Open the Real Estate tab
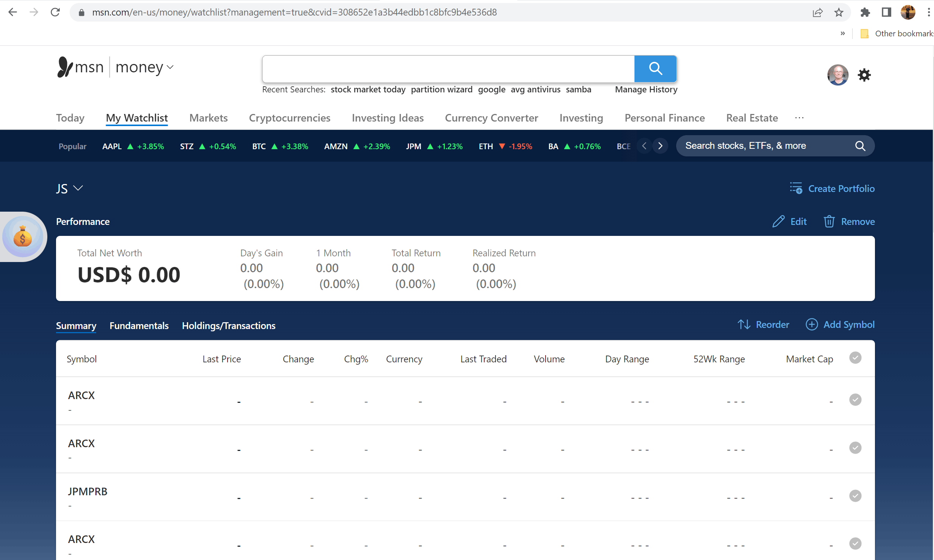The width and height of the screenshot is (934, 560). click(x=752, y=118)
